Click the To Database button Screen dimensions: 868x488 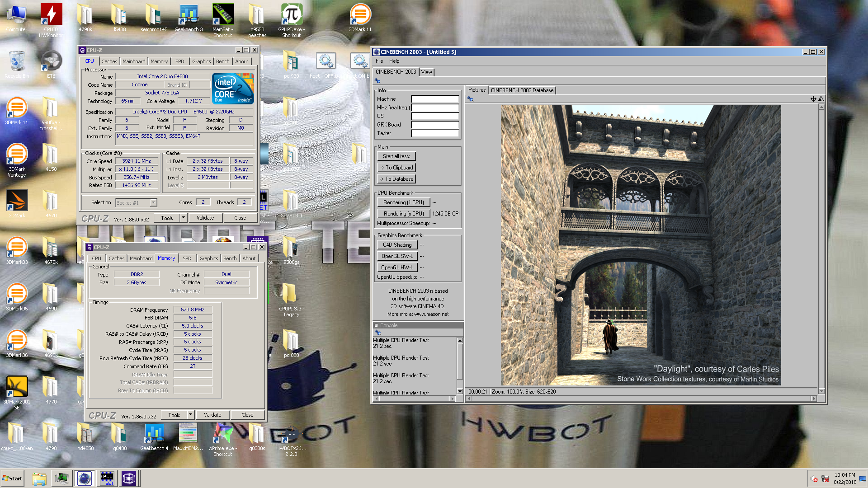396,179
